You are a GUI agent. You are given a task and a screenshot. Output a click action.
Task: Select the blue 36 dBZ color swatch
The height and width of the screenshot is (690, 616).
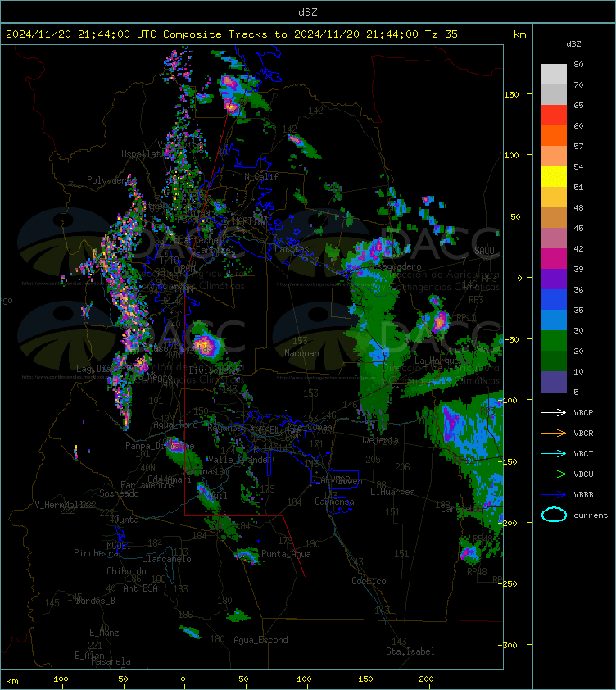[x=554, y=299]
